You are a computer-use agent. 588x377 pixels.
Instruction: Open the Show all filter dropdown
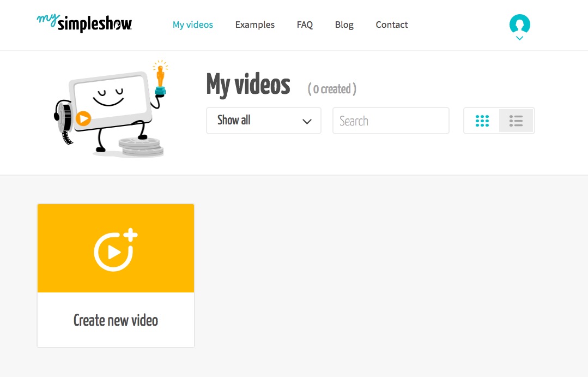click(x=263, y=120)
